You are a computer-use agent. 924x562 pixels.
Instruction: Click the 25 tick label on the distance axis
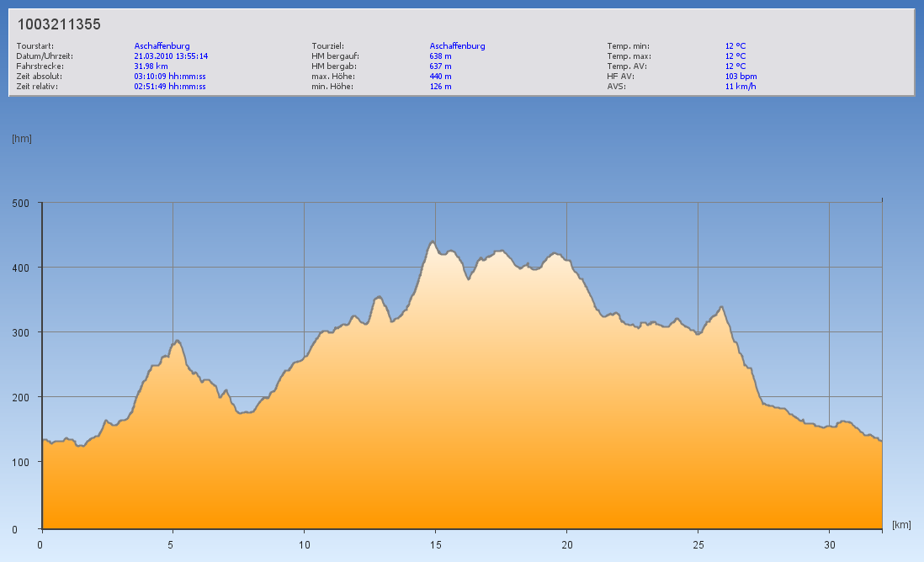[x=698, y=544]
